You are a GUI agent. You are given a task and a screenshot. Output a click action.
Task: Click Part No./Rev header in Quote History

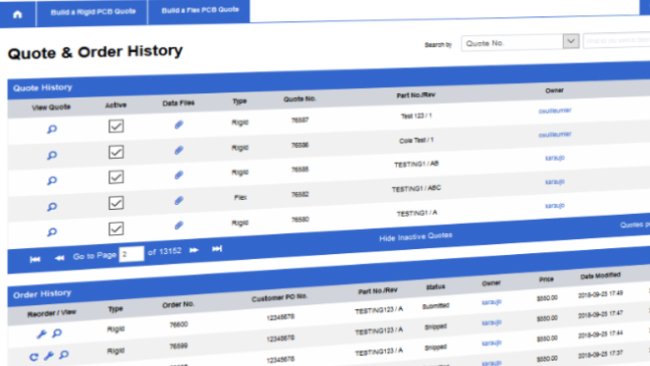(x=416, y=95)
